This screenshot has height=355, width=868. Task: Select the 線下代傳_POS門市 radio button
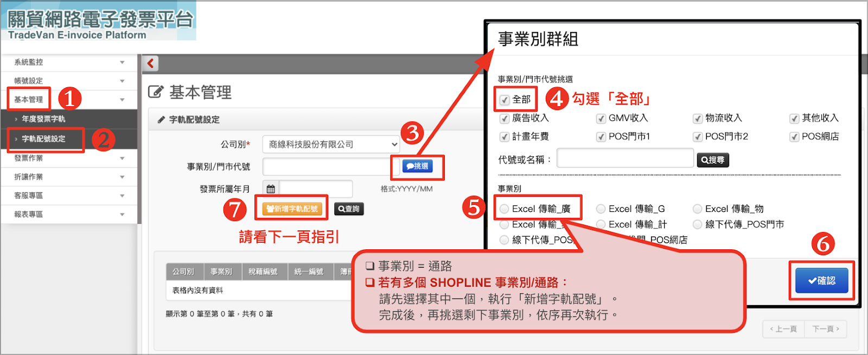pyautogui.click(x=698, y=224)
